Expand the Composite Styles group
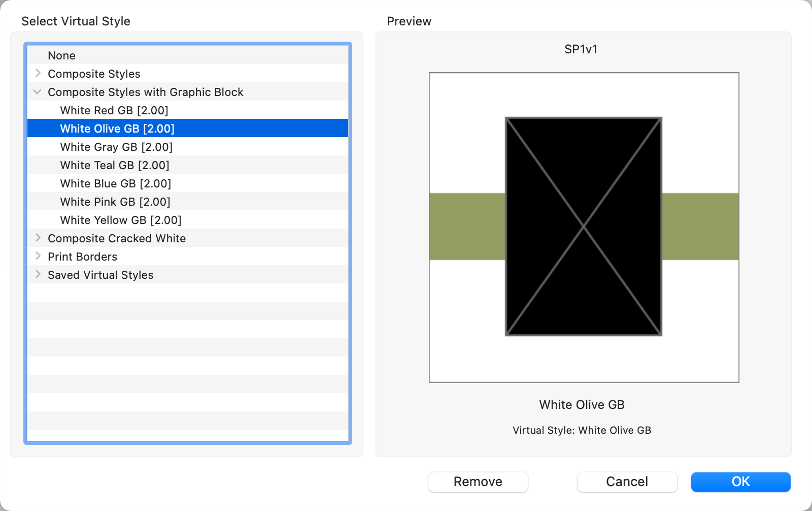812x511 pixels. (x=38, y=74)
